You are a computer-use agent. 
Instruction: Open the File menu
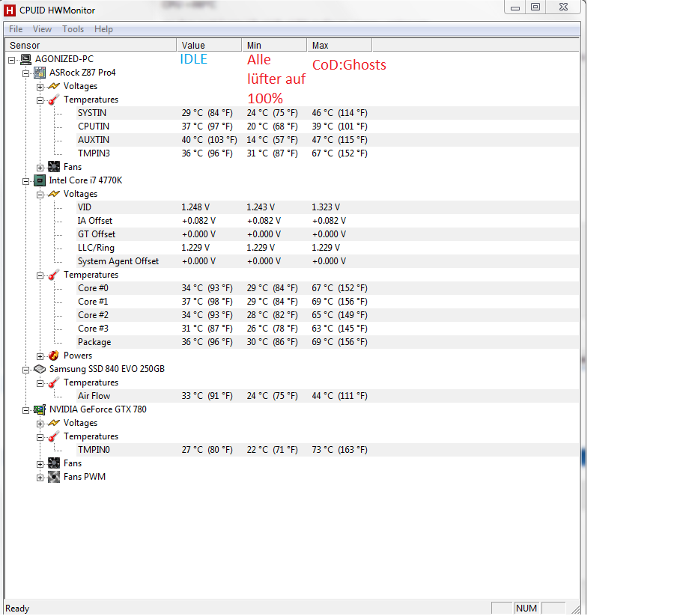(x=16, y=29)
